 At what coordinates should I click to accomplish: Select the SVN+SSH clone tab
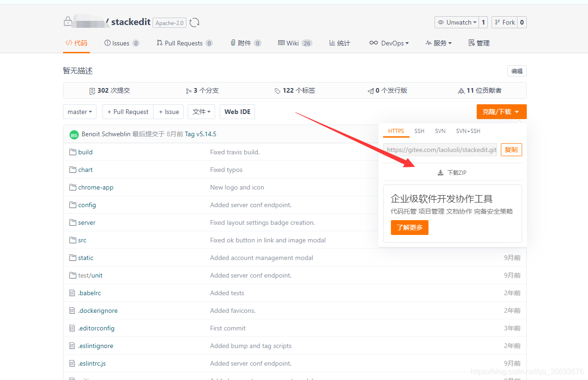click(x=468, y=131)
